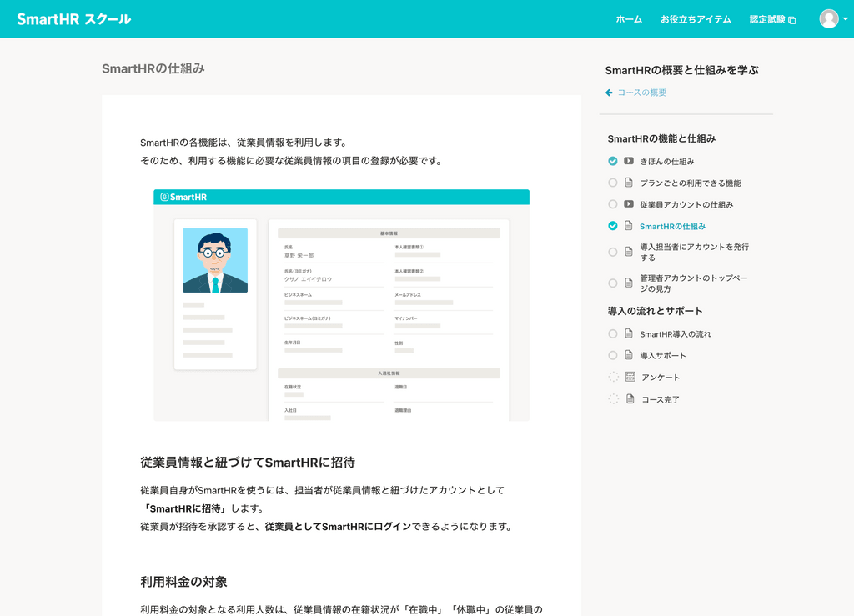Click the document icon beside SmartHR導入の流れ
854x616 pixels.
coord(628,333)
